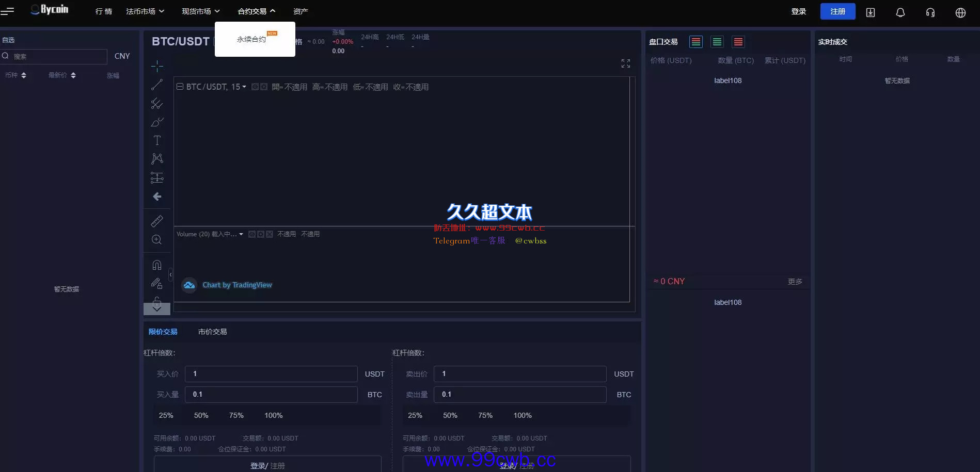Focus the 买入价 price input
This screenshot has width=980, height=472.
[x=272, y=374]
